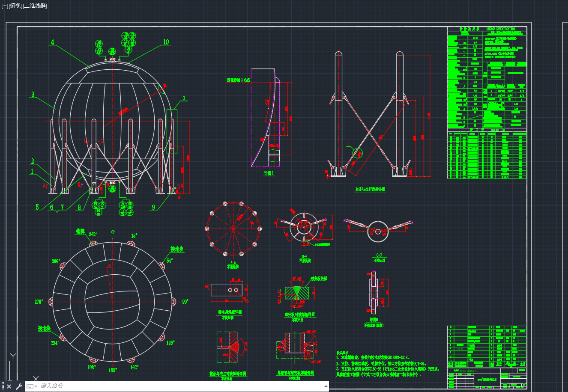Select the 126° angle label
This screenshot has width=568, height=392.
(x=170, y=343)
